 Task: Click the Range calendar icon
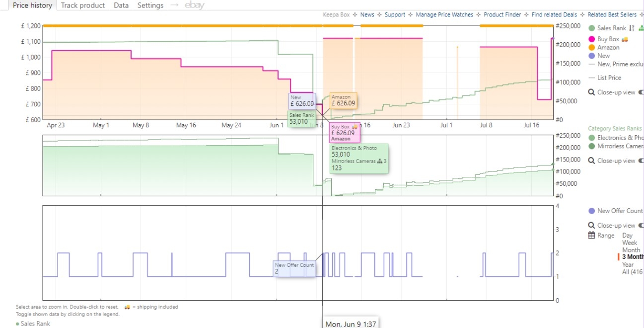coord(591,236)
